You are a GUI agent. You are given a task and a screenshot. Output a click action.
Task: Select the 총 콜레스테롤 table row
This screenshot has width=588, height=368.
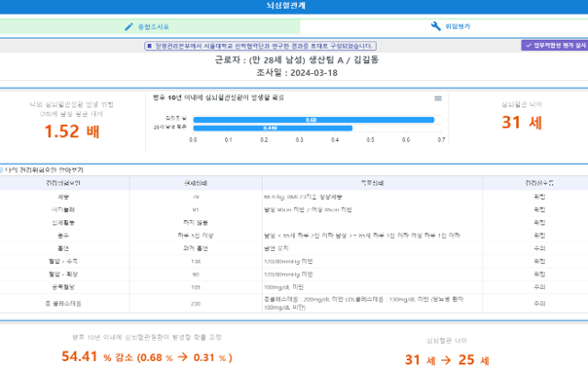click(294, 303)
